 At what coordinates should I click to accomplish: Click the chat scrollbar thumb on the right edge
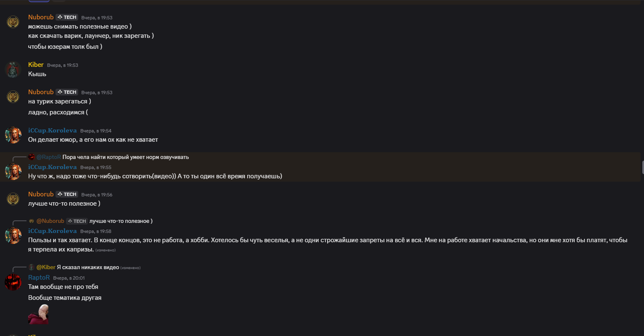[x=642, y=167]
